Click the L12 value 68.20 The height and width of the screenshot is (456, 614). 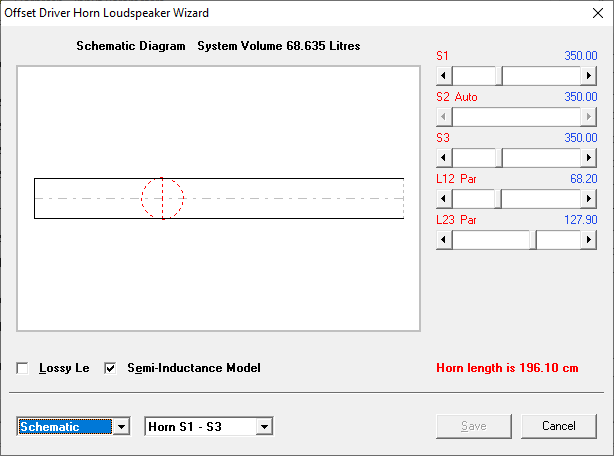(583, 179)
